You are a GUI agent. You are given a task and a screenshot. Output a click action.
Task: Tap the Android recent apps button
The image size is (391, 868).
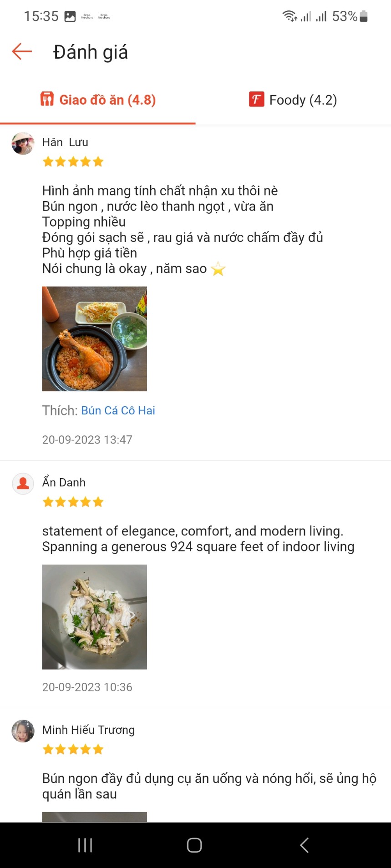(x=85, y=845)
